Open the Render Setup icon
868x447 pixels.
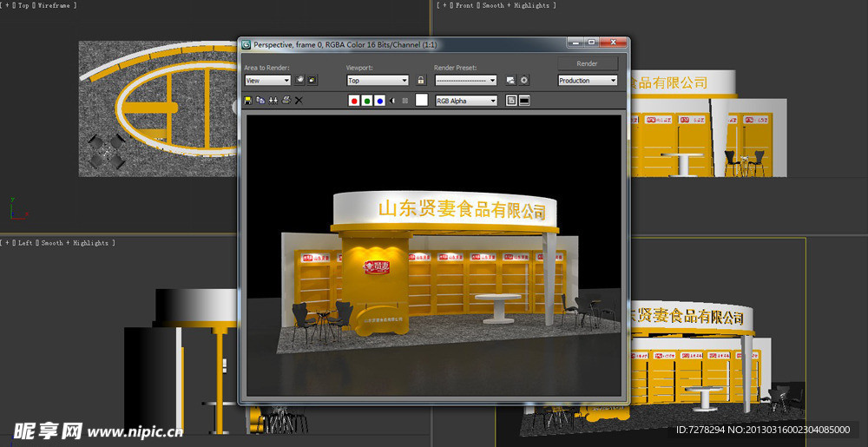(510, 80)
